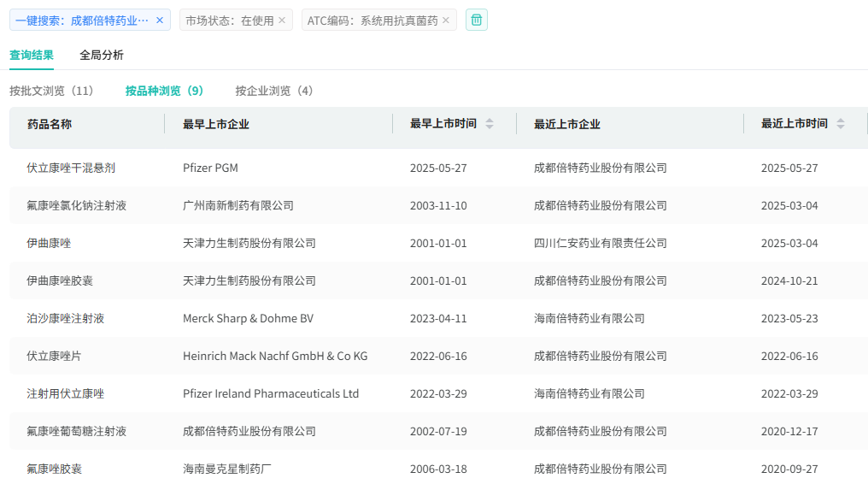Viewport: 868px width, 484px height.
Task: Switch to 按批文浏览 (11) view
Action: point(51,91)
